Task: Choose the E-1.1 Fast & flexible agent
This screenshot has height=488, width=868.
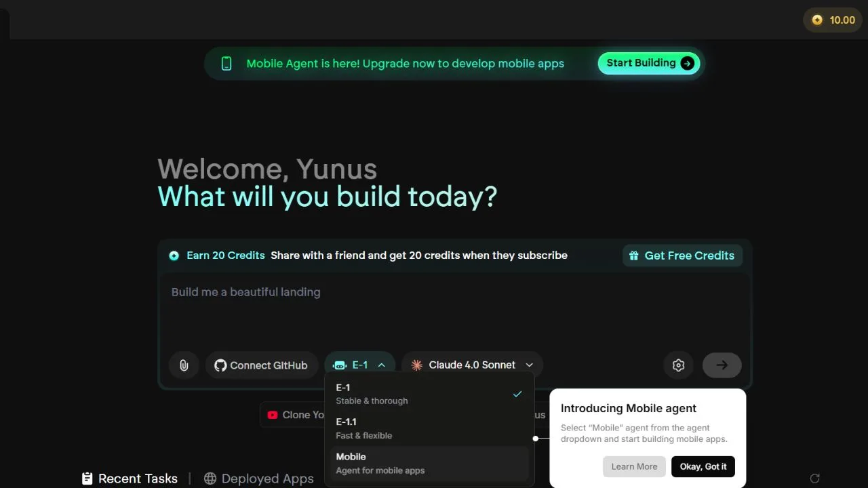Action: [x=429, y=428]
